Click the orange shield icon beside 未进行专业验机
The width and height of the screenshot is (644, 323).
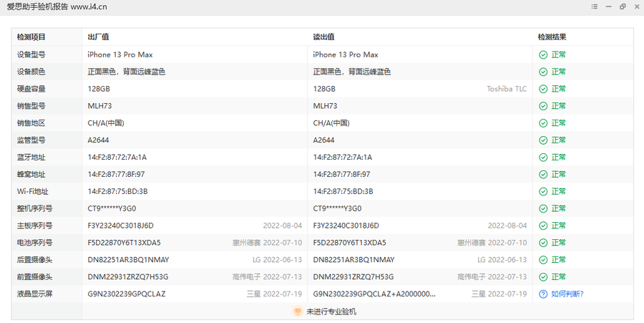pyautogui.click(x=298, y=312)
